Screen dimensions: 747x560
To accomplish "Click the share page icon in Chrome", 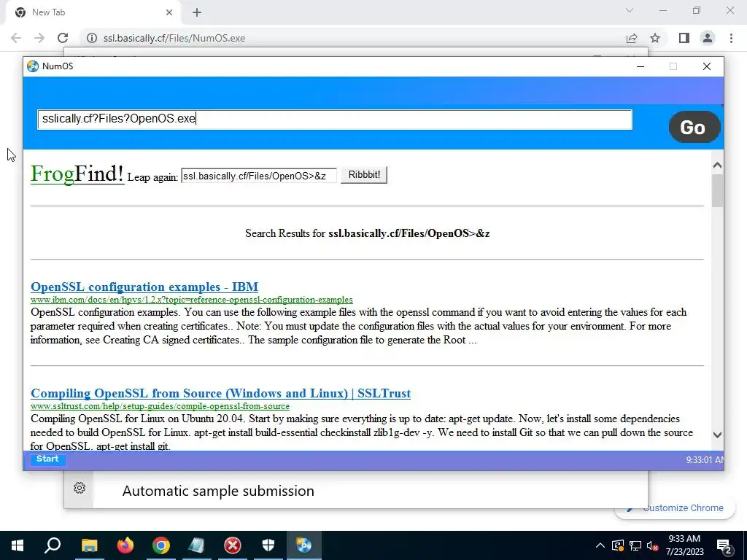I will point(632,38).
